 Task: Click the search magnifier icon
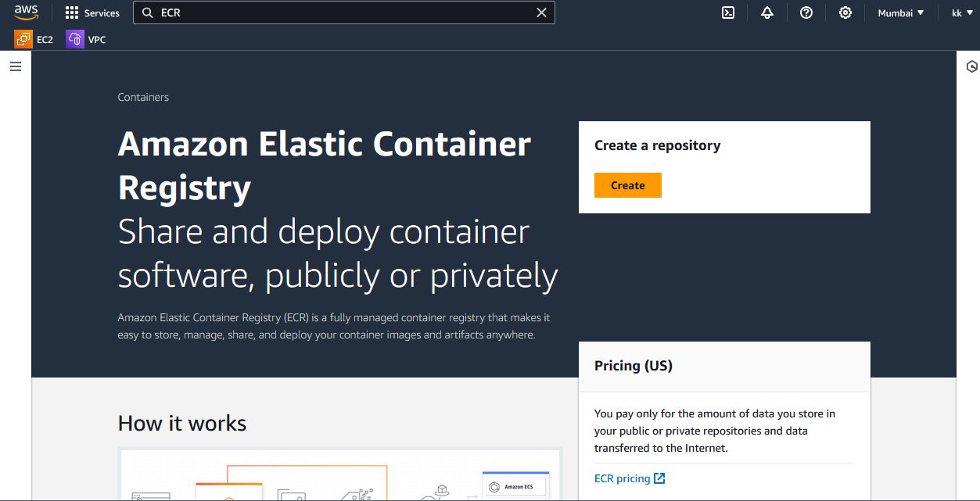pos(147,13)
